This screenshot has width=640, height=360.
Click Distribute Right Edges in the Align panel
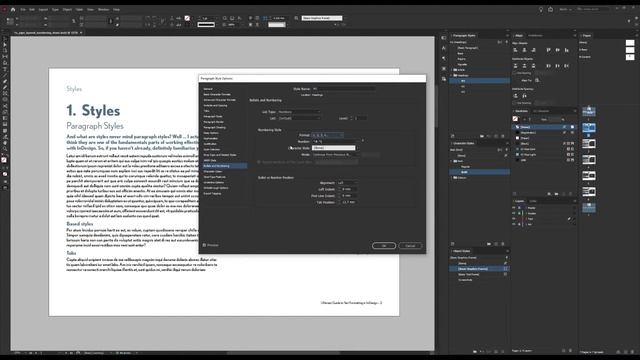[x=567, y=65]
